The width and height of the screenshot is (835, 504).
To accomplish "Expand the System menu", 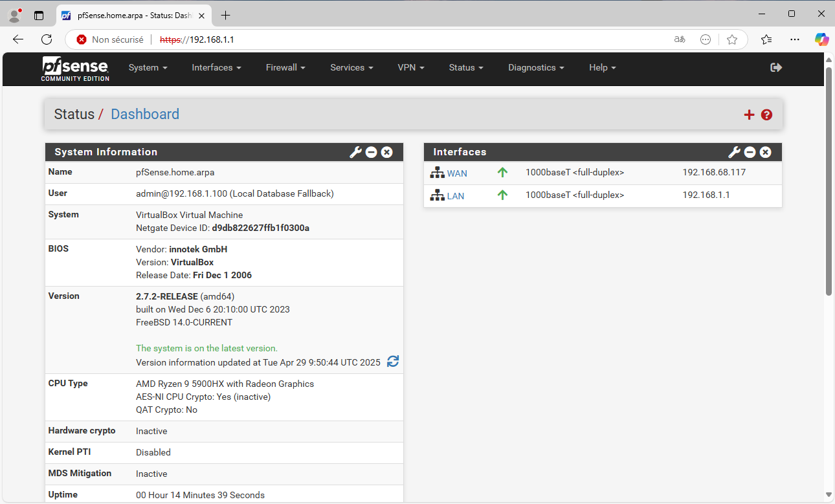I will pos(148,67).
